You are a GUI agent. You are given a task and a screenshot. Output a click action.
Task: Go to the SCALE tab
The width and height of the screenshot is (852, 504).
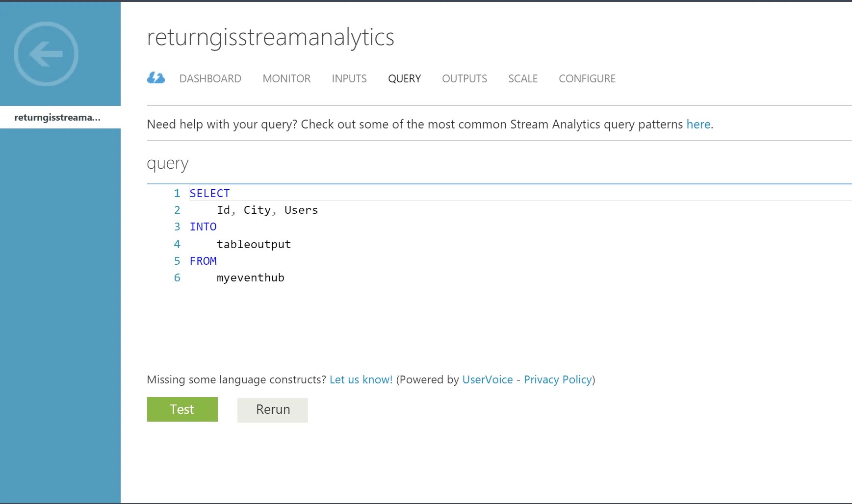click(x=523, y=78)
